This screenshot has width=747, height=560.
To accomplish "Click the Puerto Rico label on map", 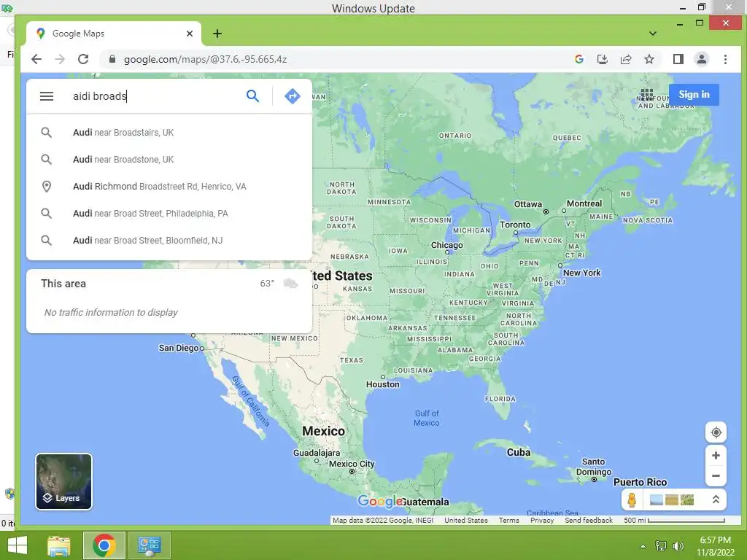I will coord(640,483).
